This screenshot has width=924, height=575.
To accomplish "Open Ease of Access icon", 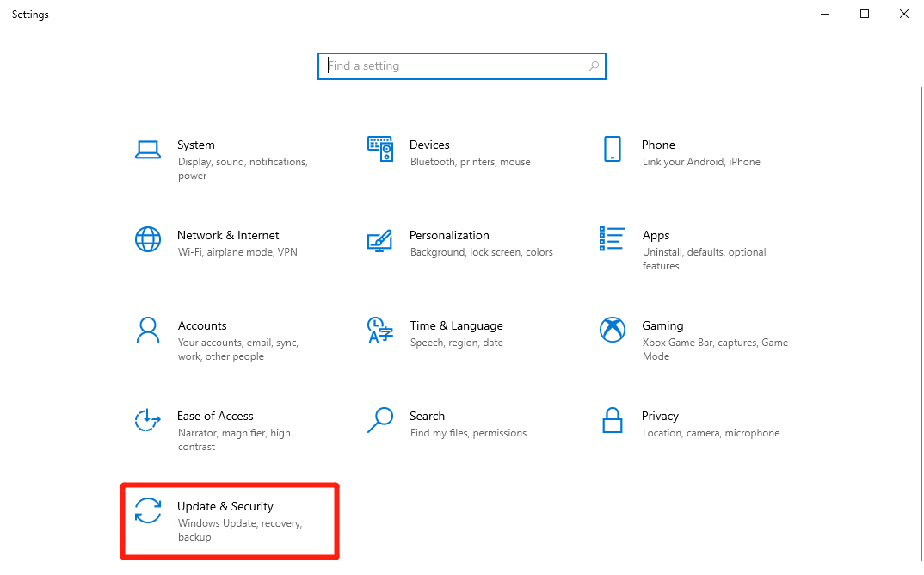I will [148, 420].
